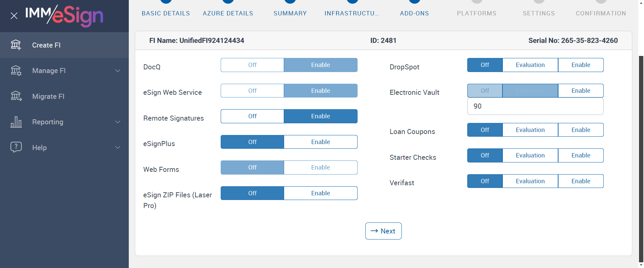The image size is (644, 268).
Task: Click the Serial No: 265-35-823-4260 text
Action: pyautogui.click(x=573, y=41)
